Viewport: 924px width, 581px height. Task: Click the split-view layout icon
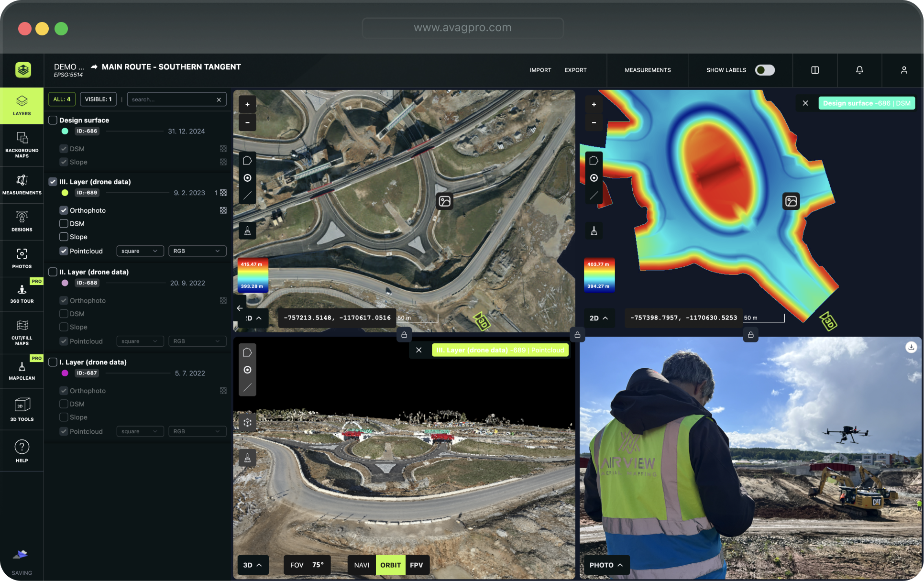click(x=815, y=70)
